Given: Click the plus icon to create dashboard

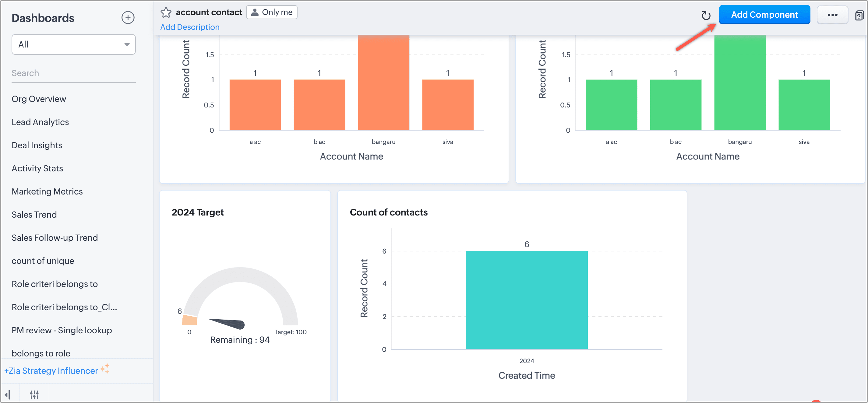Looking at the screenshot, I should (128, 18).
